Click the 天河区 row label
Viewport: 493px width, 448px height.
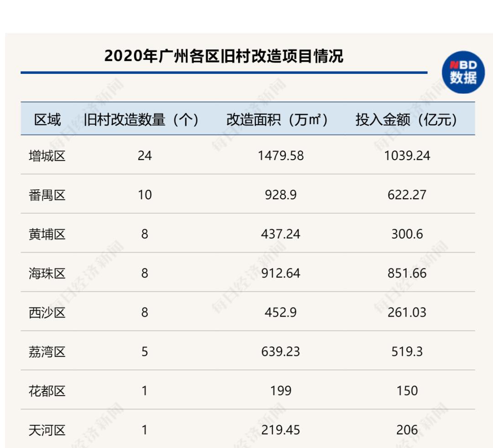(x=47, y=430)
